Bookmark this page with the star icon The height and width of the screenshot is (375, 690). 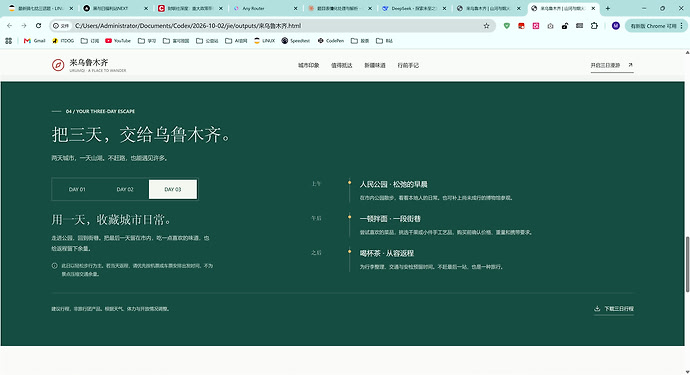click(x=486, y=26)
